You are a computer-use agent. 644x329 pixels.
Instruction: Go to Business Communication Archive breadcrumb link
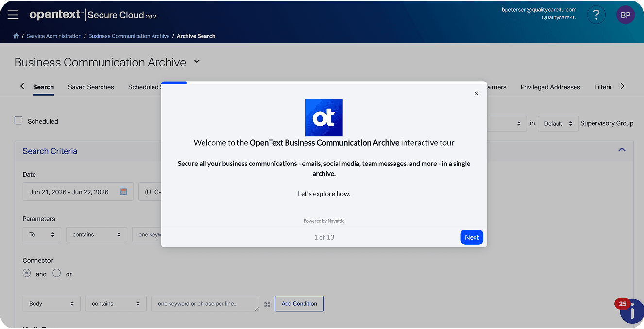tap(129, 36)
